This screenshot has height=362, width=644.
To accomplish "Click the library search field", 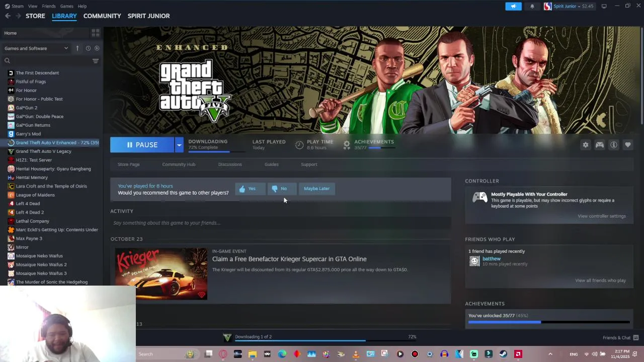I will point(48,61).
